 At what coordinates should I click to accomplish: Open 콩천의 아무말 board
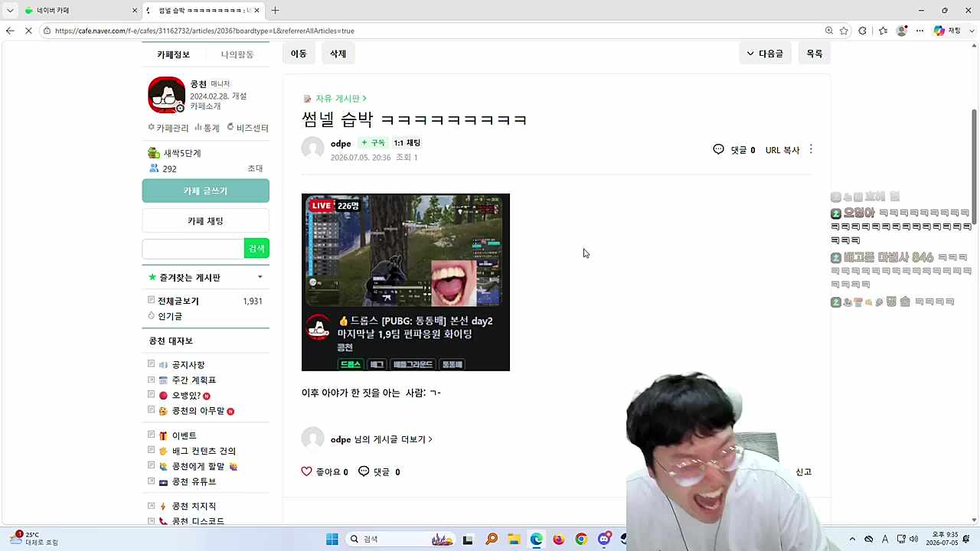tap(198, 411)
